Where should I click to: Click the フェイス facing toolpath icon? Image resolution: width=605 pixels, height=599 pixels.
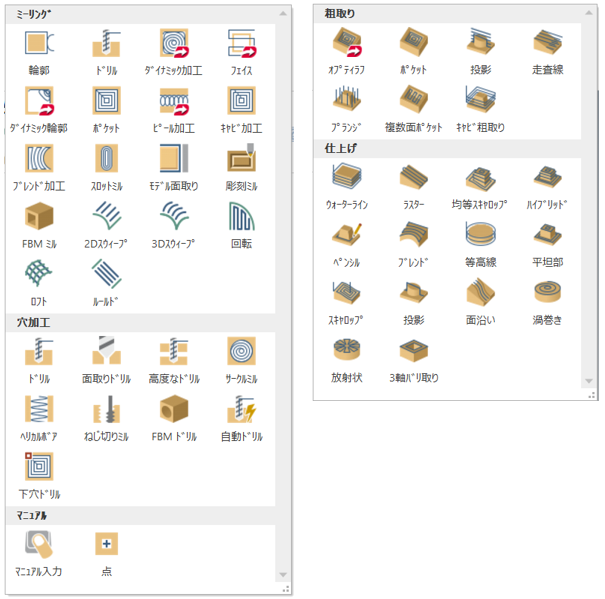(241, 44)
